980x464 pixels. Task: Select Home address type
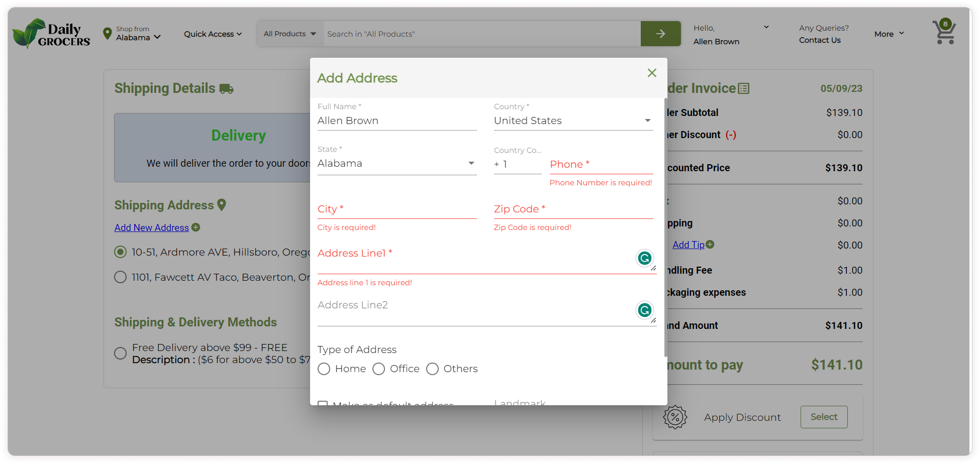point(324,369)
